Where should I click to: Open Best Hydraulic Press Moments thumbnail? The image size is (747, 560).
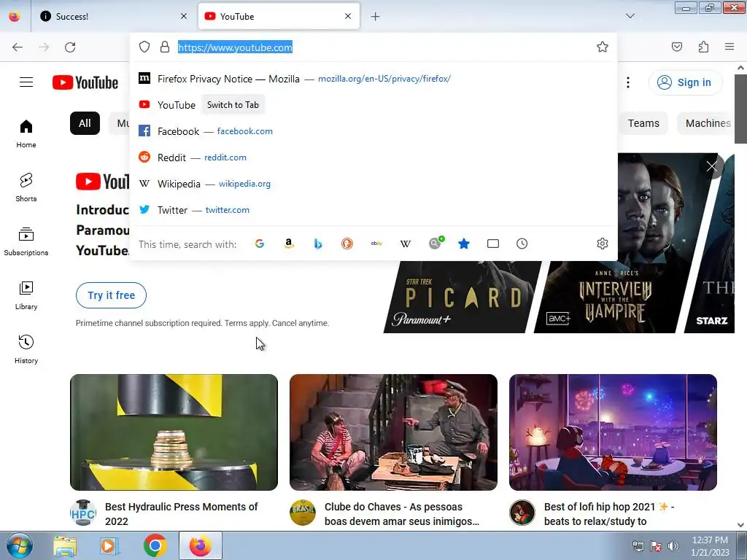tap(174, 432)
